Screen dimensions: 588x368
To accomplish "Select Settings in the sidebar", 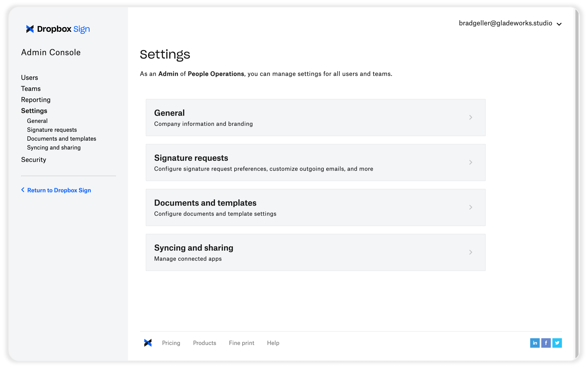I will tap(34, 111).
